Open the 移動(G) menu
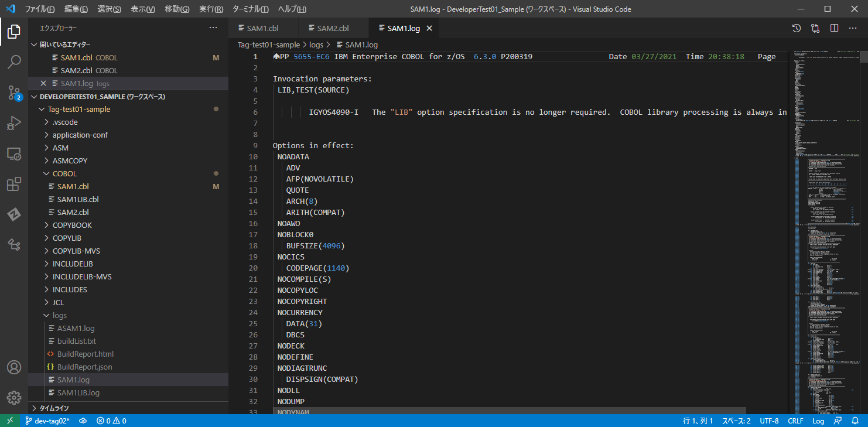The width and height of the screenshot is (868, 427). click(x=177, y=9)
